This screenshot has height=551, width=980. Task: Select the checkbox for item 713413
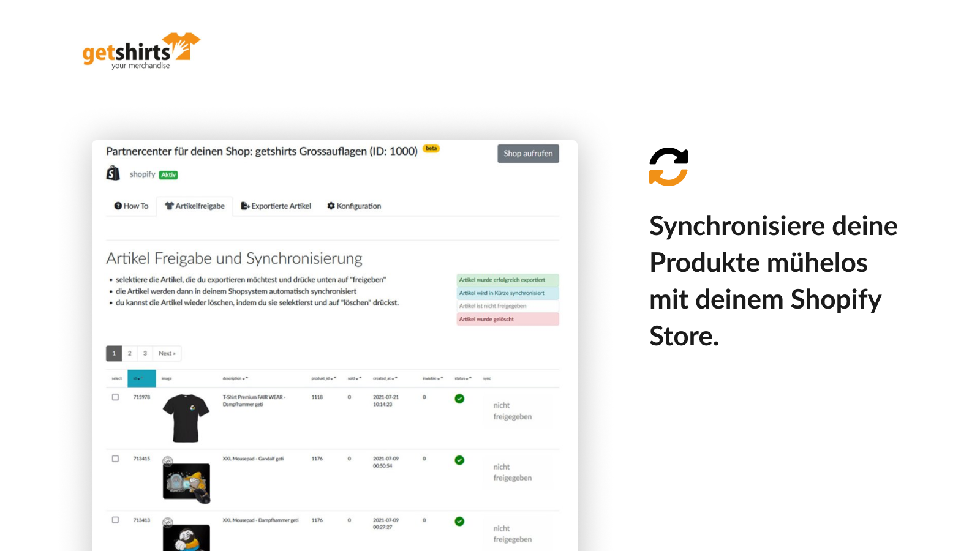pyautogui.click(x=115, y=520)
